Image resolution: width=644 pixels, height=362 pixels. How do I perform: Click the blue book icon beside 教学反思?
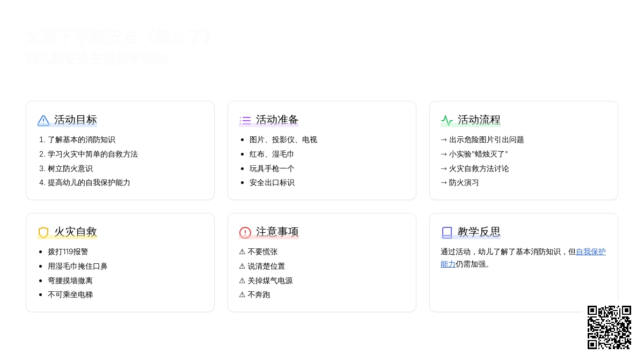tap(447, 232)
